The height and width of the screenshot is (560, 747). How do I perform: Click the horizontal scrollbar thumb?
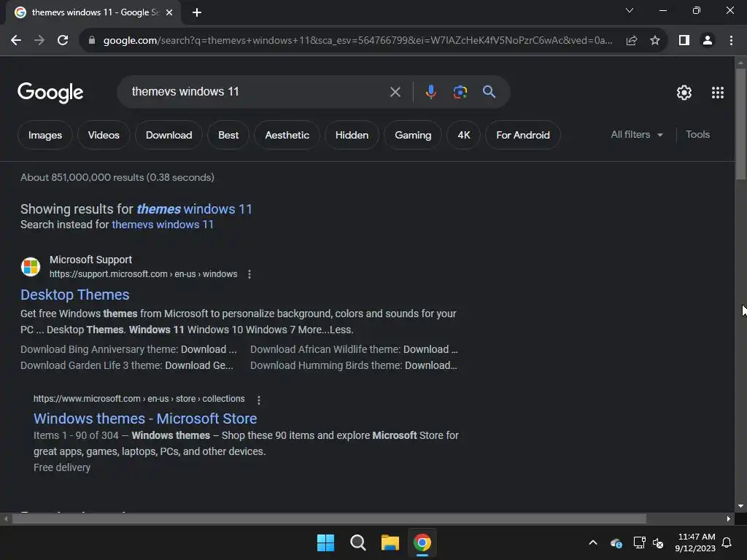tap(329, 518)
